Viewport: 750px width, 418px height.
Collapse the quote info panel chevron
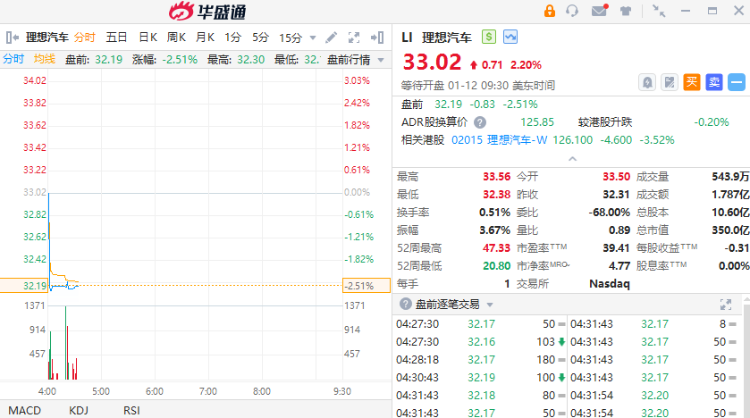tap(572, 157)
